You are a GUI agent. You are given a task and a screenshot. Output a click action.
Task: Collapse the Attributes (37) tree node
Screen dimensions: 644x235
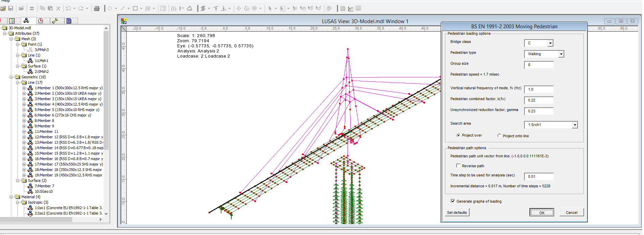pos(4,33)
